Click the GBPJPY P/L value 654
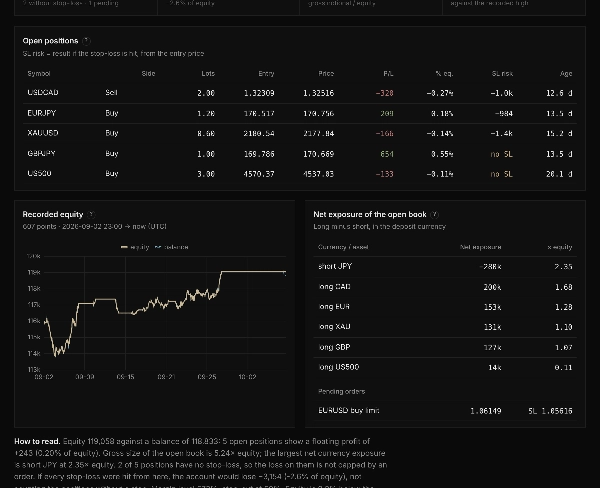This screenshot has height=488, width=600. click(x=387, y=154)
